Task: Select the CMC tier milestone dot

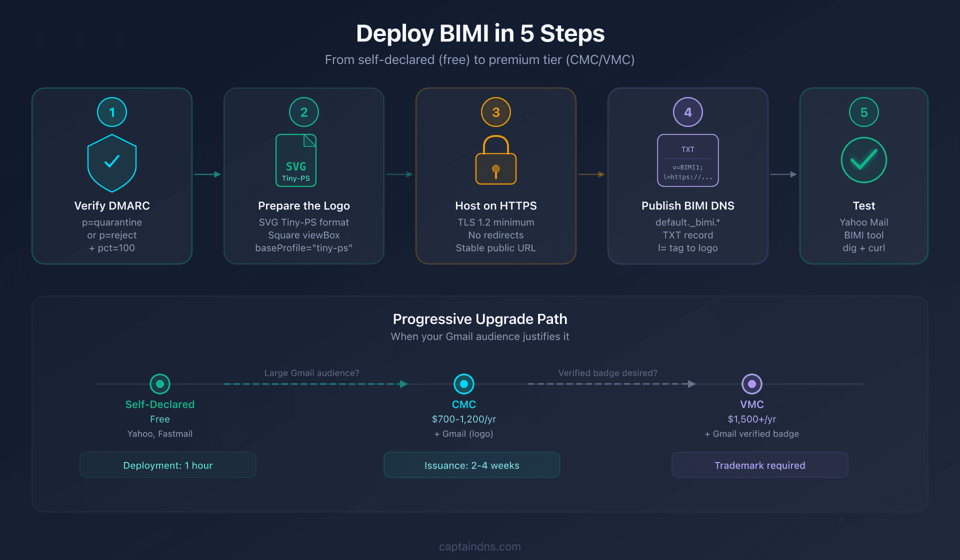Action: click(464, 384)
